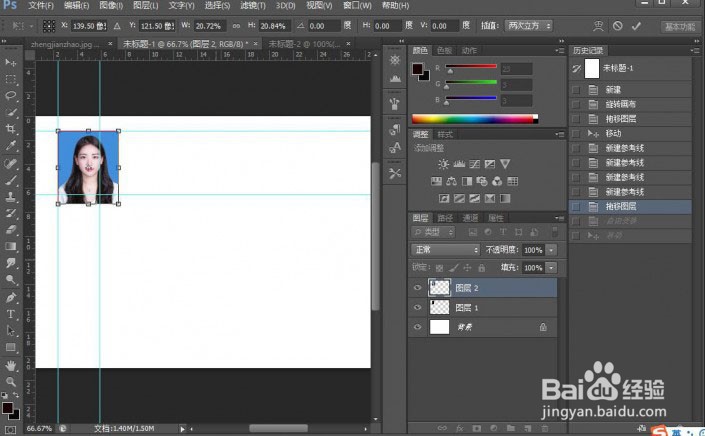Image resolution: width=705 pixels, height=436 pixels.
Task: Open the 文件(F) menu
Action: click(x=41, y=6)
